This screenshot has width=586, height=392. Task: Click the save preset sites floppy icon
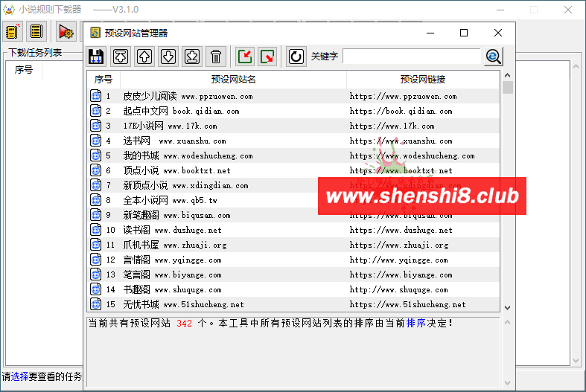96,57
